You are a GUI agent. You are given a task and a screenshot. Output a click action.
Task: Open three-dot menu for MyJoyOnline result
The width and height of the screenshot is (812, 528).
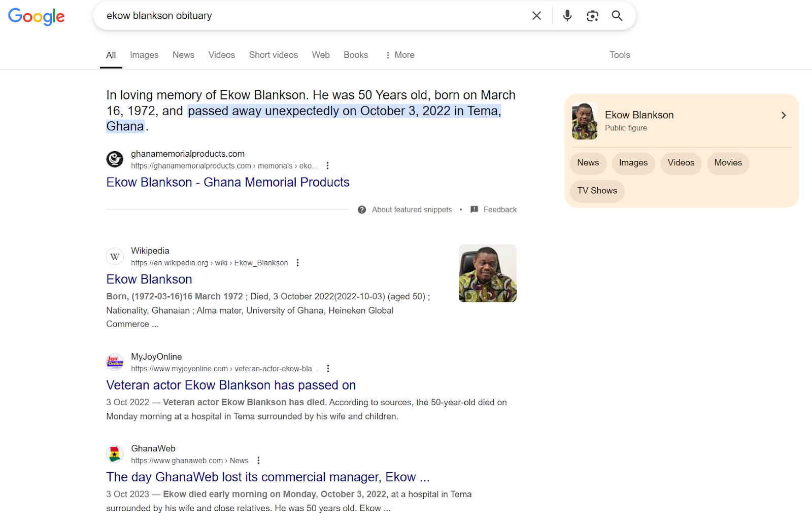(328, 369)
